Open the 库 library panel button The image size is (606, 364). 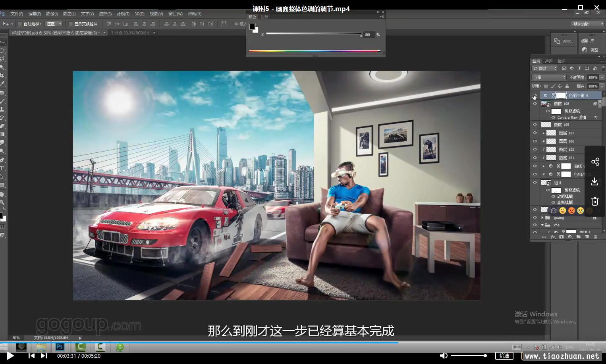(x=588, y=41)
